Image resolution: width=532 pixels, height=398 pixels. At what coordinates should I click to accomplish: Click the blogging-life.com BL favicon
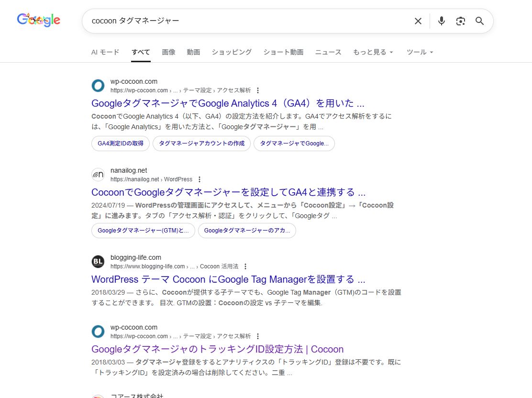98,262
